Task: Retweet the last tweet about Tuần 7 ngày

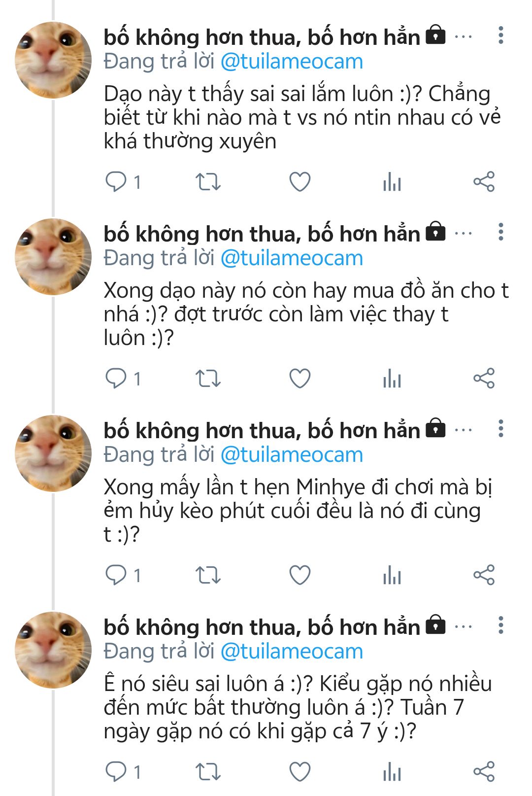Action: 208,772
